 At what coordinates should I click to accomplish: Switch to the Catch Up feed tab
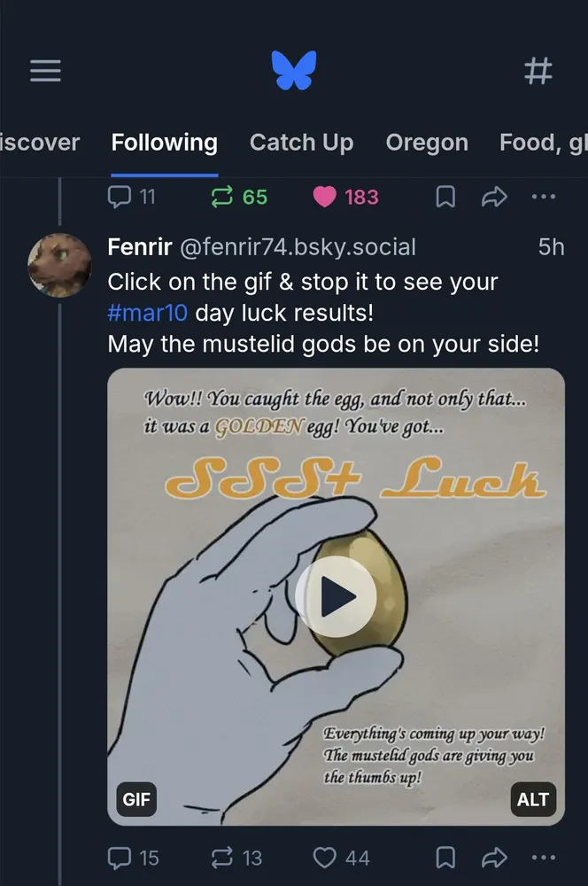301,143
